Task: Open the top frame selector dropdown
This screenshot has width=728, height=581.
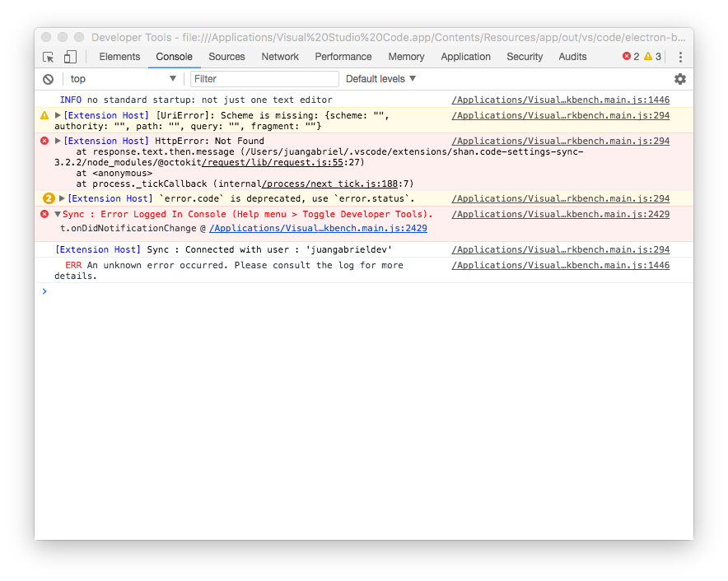Action: pos(123,78)
